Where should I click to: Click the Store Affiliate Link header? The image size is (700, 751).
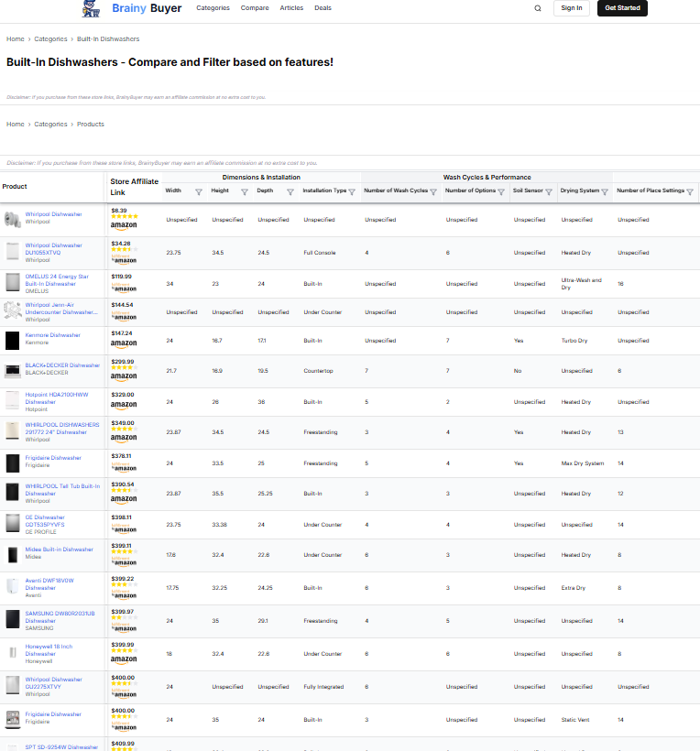coord(134,187)
